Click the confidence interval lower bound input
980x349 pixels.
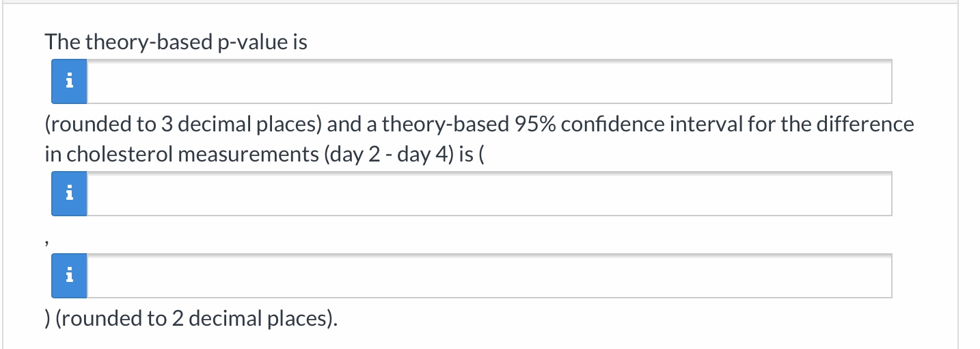tap(489, 194)
